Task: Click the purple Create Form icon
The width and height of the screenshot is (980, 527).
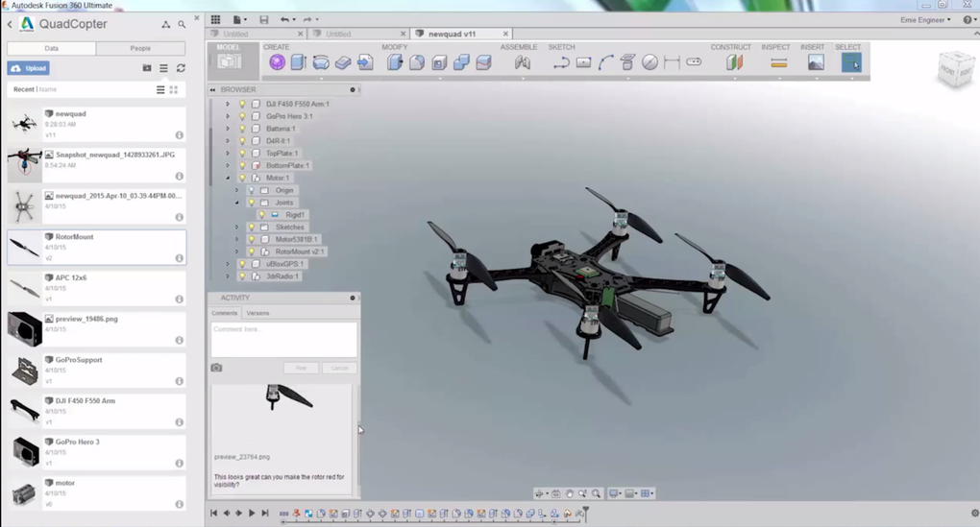Action: pyautogui.click(x=277, y=62)
